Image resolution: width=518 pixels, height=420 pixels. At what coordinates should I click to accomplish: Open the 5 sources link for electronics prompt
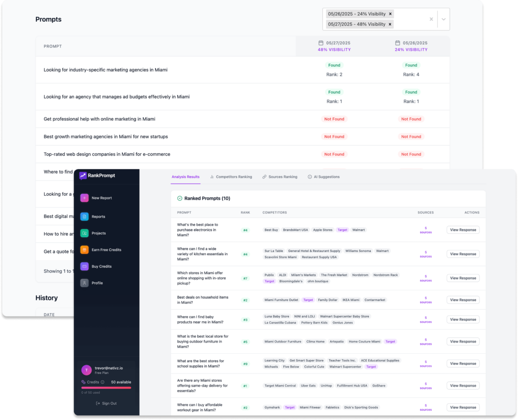[425, 230]
